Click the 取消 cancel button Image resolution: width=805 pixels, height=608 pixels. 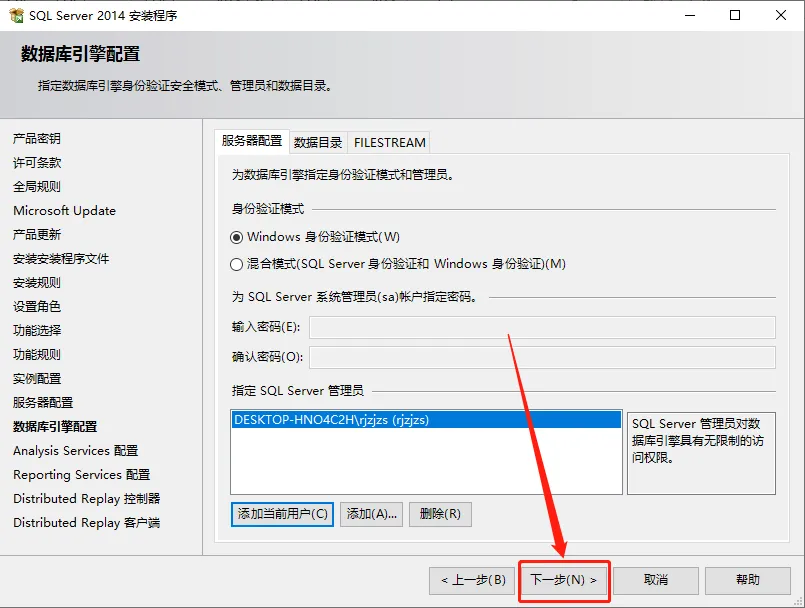656,580
